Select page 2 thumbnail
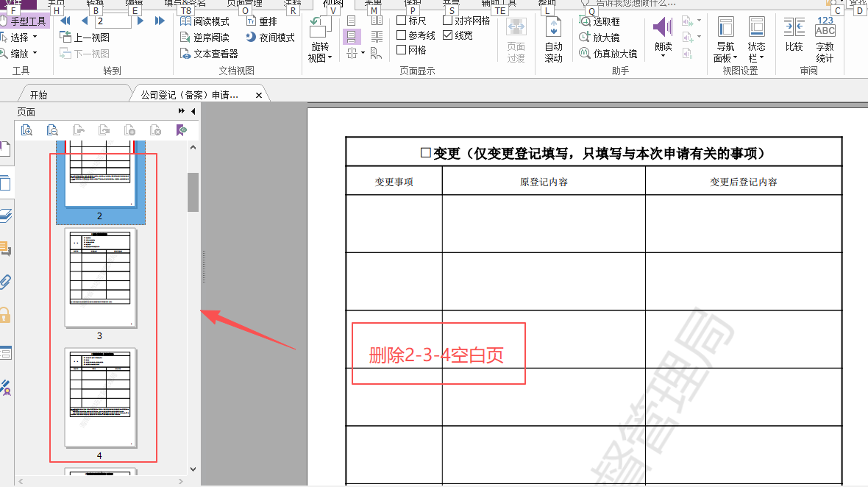Viewport: 868px width, 487px height. pos(100,181)
